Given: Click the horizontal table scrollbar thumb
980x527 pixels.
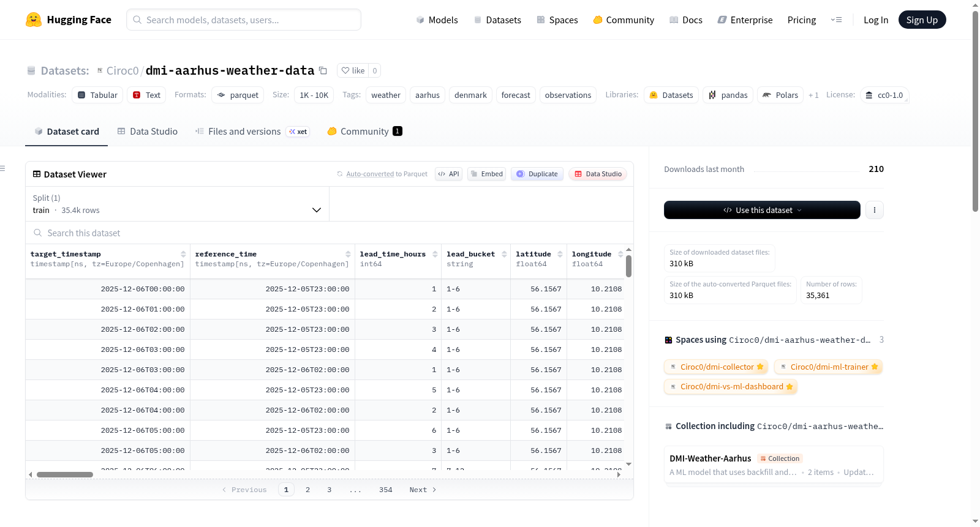Looking at the screenshot, I should coord(64,474).
